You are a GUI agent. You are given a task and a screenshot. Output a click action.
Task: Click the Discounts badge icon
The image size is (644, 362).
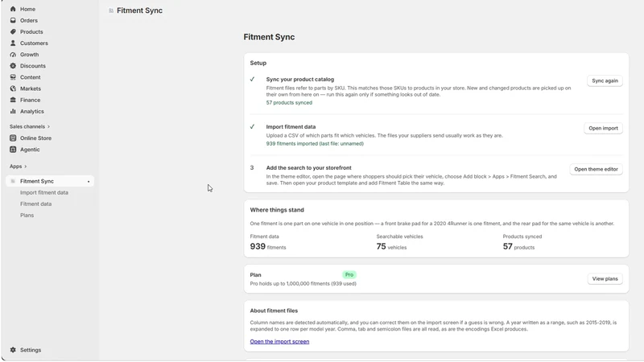pyautogui.click(x=13, y=66)
